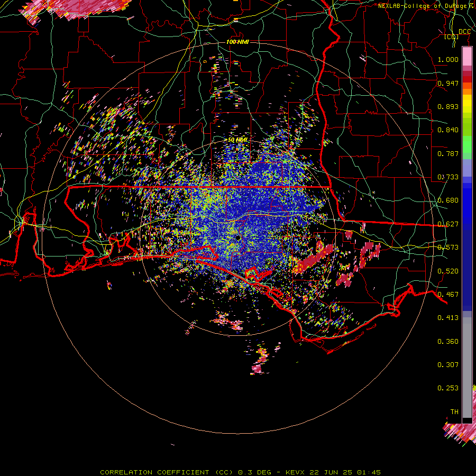Click the 0.787 scale value
476x476 pixels.
[x=448, y=153]
